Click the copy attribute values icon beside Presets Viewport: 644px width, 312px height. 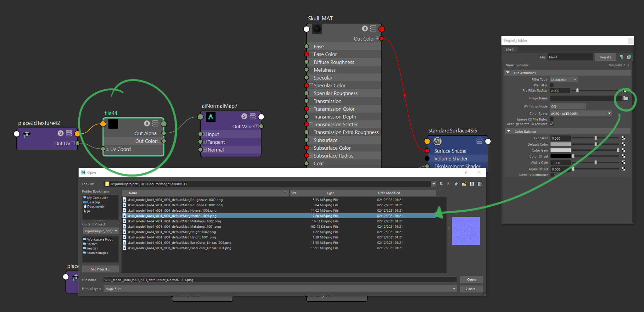tap(629, 57)
